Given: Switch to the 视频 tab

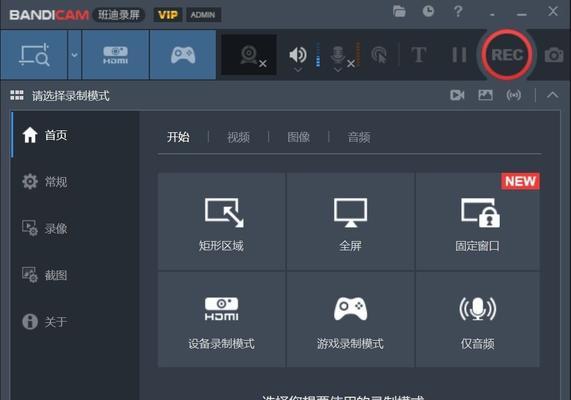Looking at the screenshot, I should coord(239,137).
